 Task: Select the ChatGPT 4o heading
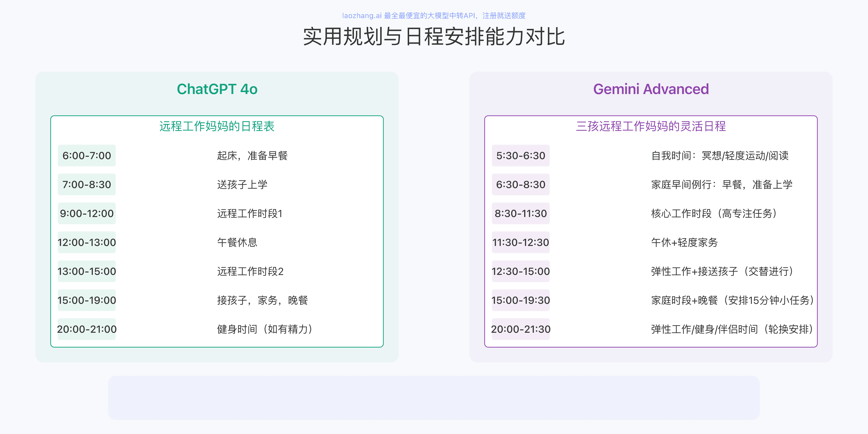[217, 89]
